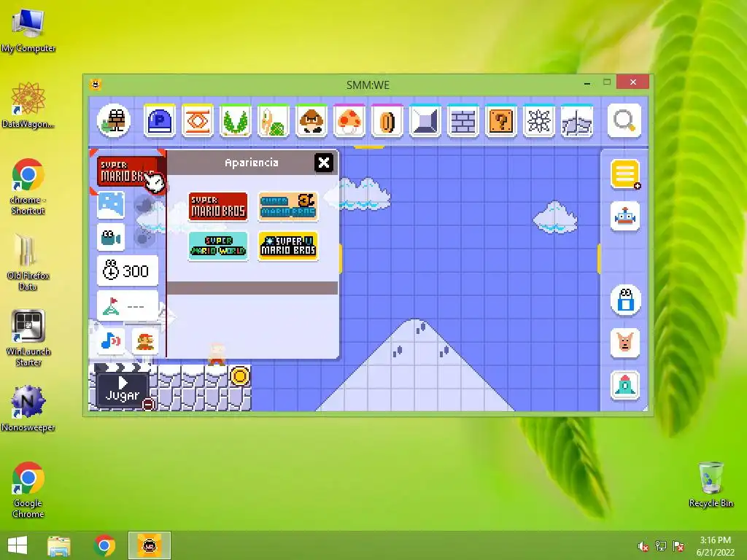The image size is (747, 560).
Task: Open the yellow menu list button
Action: click(x=625, y=174)
